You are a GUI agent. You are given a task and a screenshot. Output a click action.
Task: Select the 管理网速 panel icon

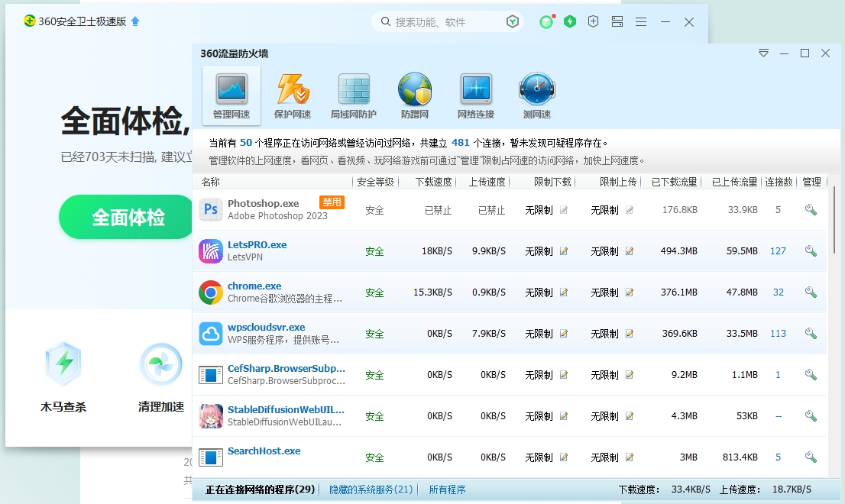[231, 93]
